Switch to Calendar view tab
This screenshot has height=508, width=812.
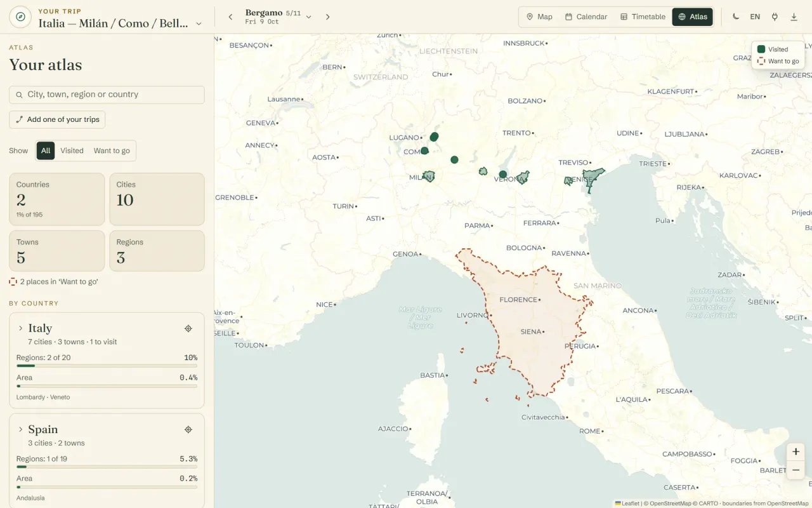586,17
